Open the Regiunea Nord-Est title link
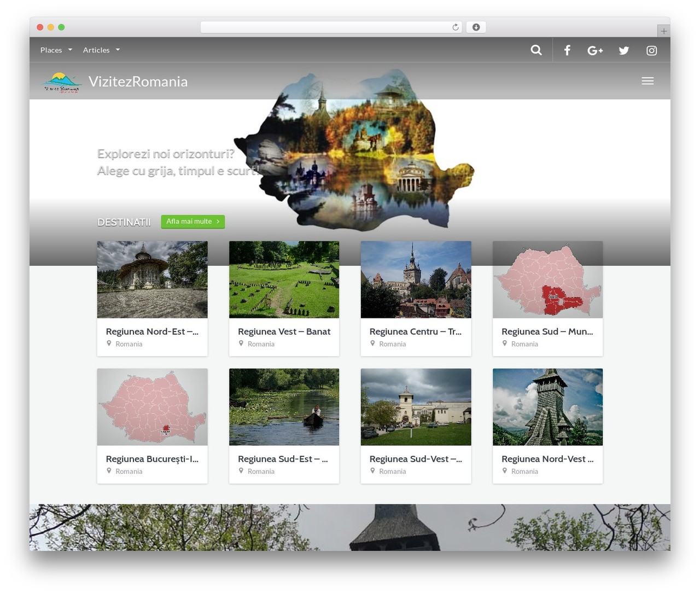Screen dimensions: 700x593 click(x=152, y=332)
